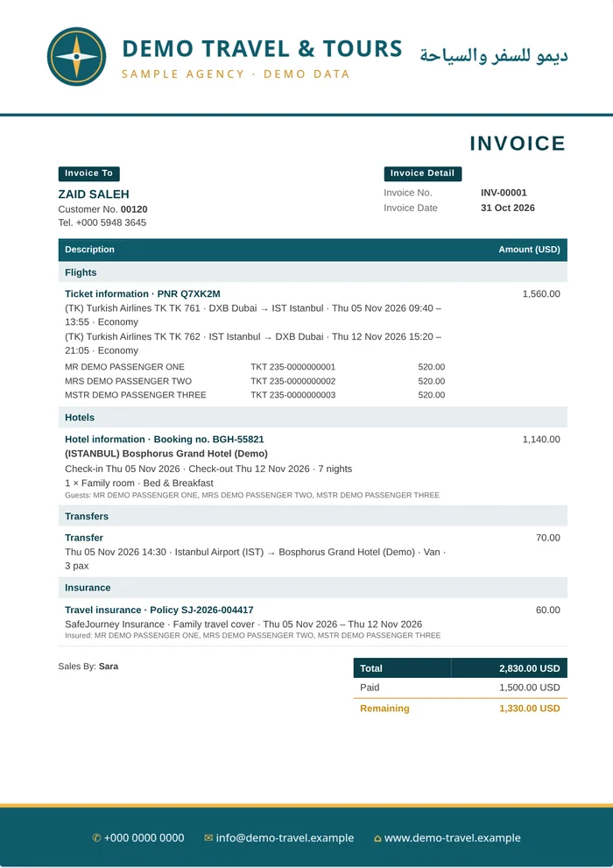This screenshot has width=613, height=868.
Task: Click the footer phone number +000 0000 0000
Action: [144, 838]
